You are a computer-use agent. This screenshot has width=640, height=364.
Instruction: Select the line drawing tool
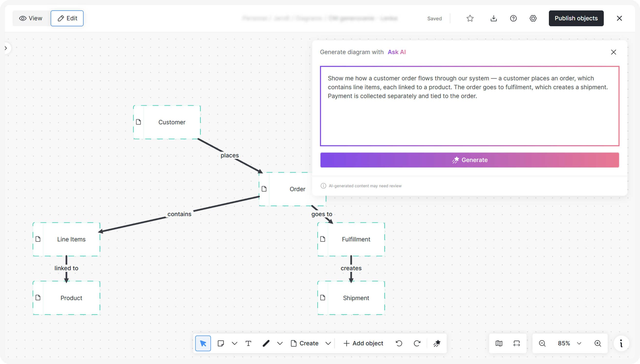pyautogui.click(x=266, y=343)
